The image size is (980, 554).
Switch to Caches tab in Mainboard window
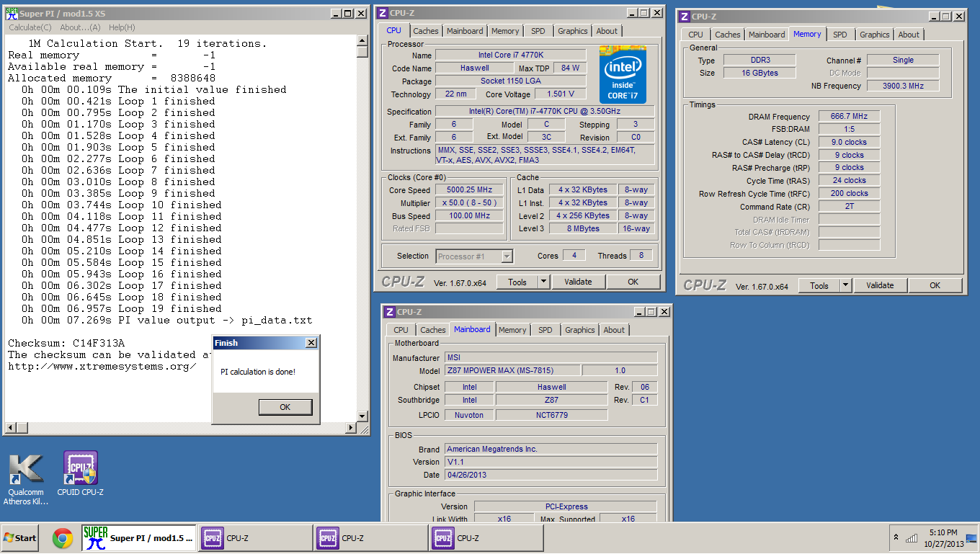[x=433, y=330]
